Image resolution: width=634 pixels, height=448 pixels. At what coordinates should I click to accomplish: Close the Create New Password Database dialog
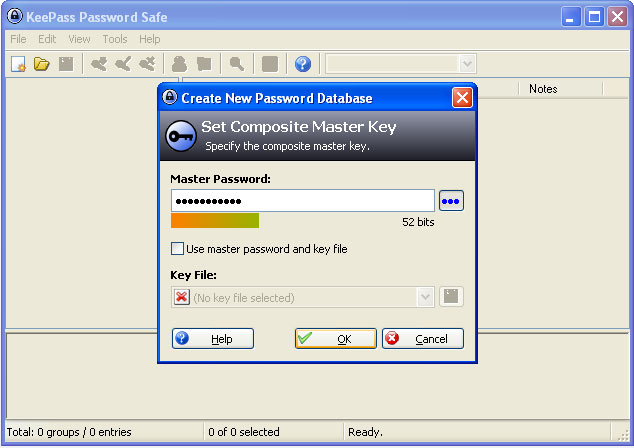coord(462,98)
